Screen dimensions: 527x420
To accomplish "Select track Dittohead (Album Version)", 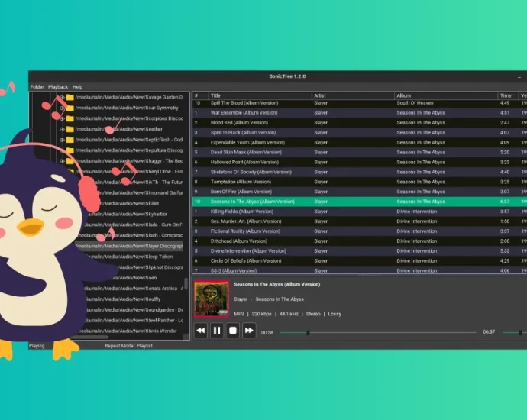I will pyautogui.click(x=360, y=241).
